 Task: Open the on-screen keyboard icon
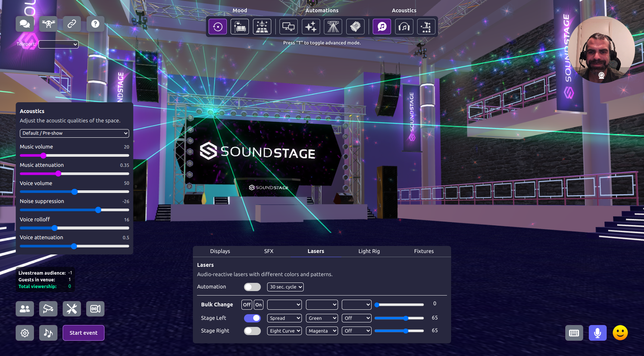[574, 333]
